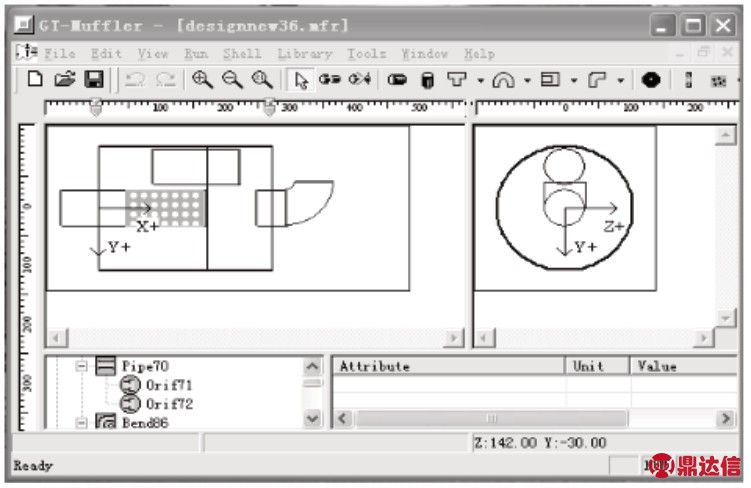Collapse the Pipe70 tree node
Screen dimensions: 751x488
coord(81,366)
